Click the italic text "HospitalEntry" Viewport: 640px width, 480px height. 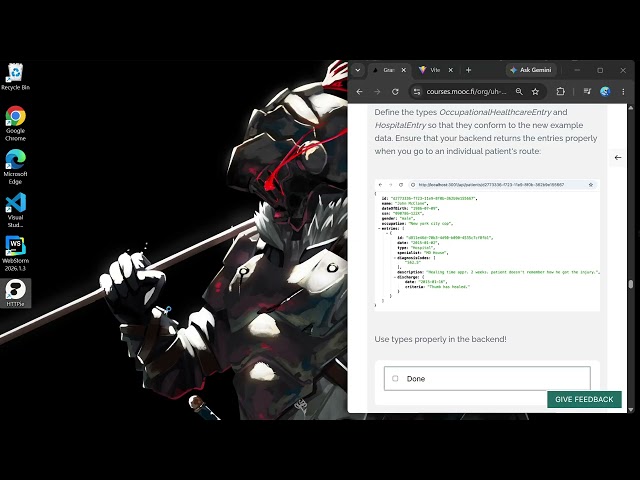(x=400, y=125)
